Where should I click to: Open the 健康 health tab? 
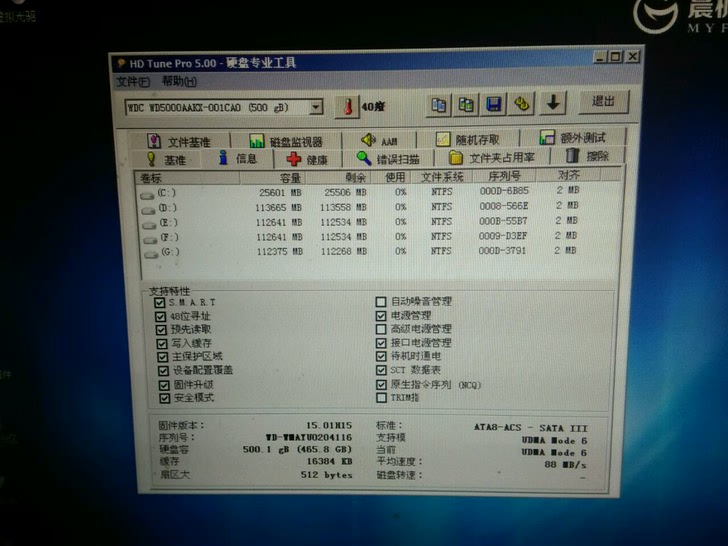pyautogui.click(x=307, y=159)
